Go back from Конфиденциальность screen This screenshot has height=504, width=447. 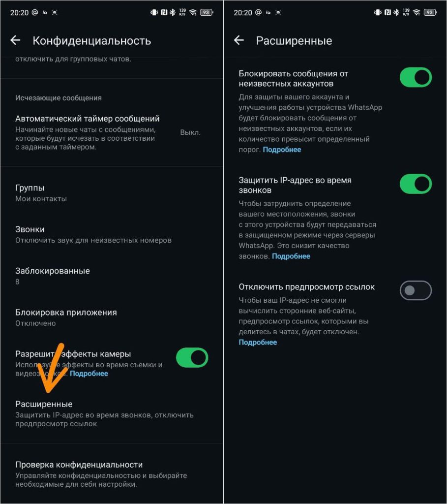15,40
